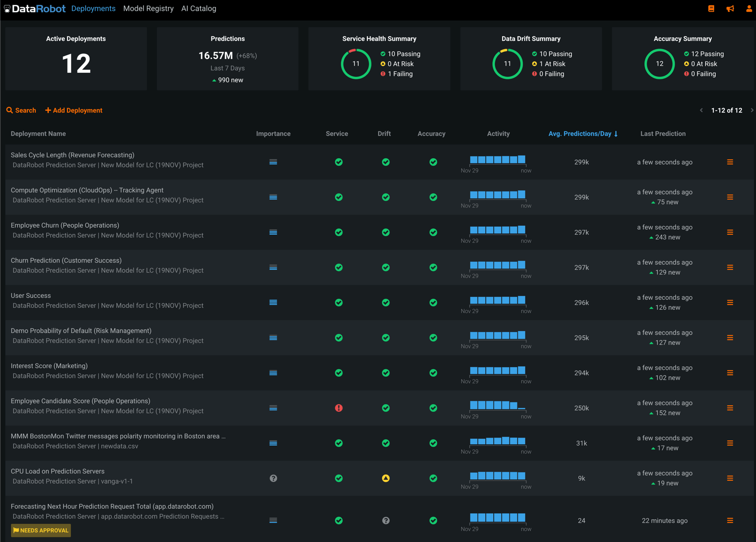Switch to the Deployments tab

coord(93,9)
